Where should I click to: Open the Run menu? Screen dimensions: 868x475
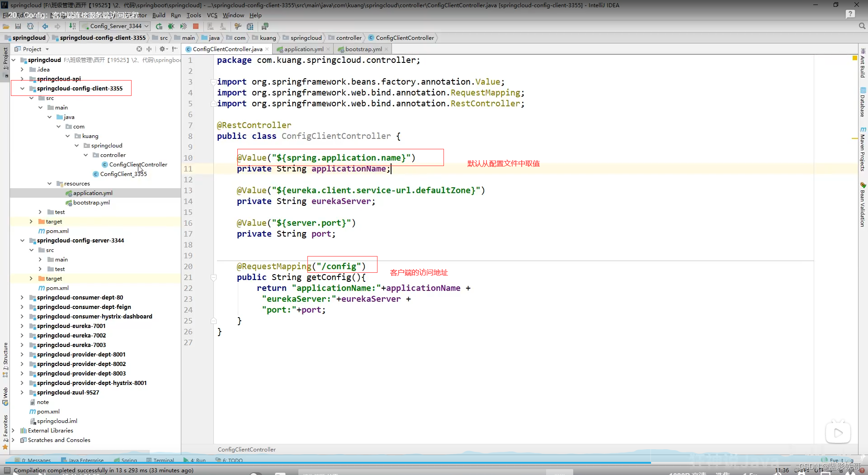click(x=176, y=15)
